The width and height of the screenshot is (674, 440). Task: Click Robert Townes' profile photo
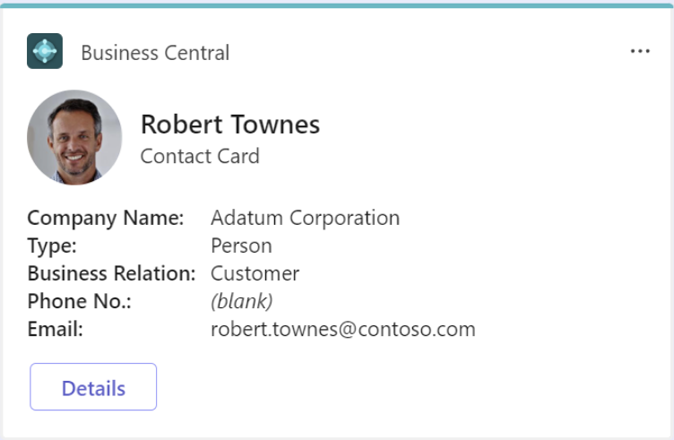coord(74,137)
